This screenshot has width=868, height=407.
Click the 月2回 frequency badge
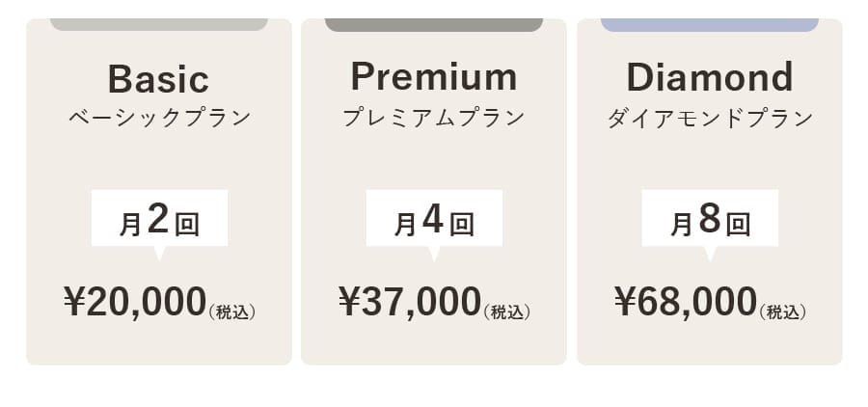[x=159, y=219]
